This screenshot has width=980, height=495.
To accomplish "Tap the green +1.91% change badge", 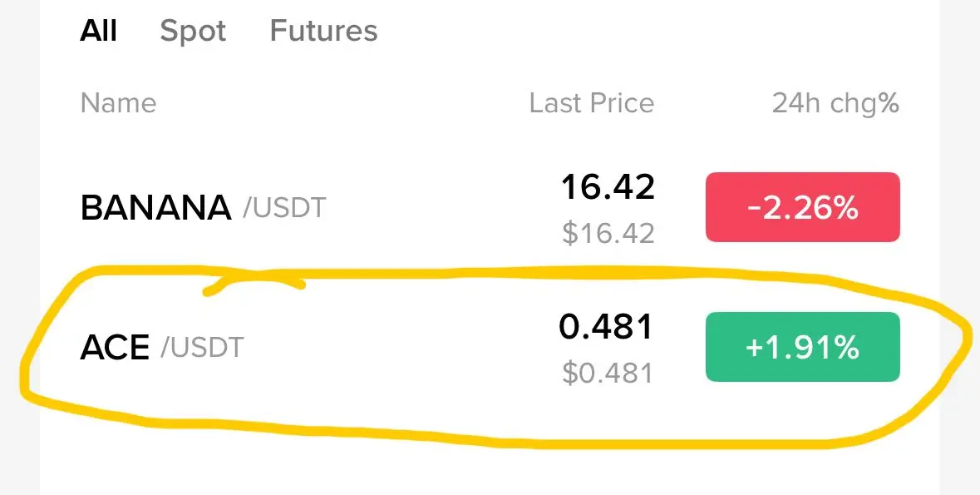I will click(802, 347).
